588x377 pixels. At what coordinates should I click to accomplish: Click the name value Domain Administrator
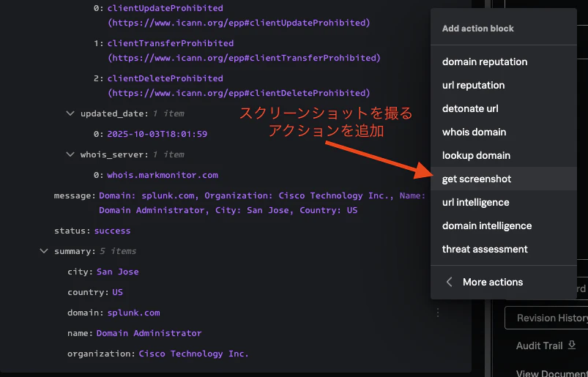click(149, 333)
